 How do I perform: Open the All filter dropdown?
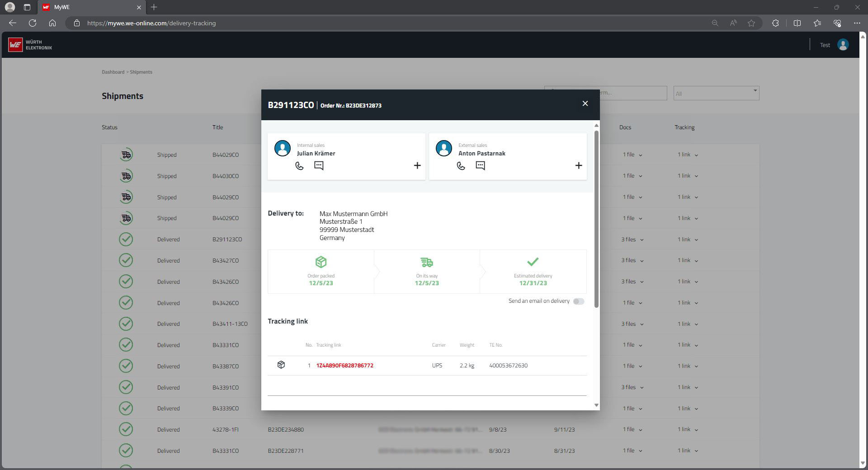[716, 93]
